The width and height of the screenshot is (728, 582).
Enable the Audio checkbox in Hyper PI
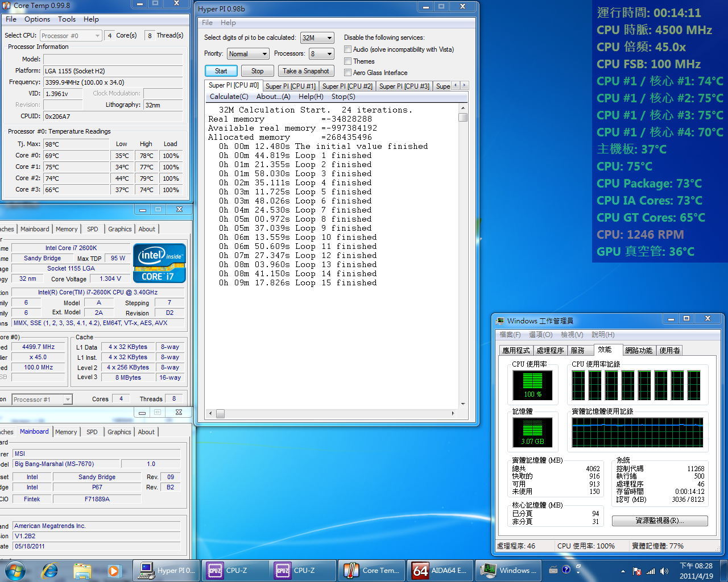pos(348,49)
